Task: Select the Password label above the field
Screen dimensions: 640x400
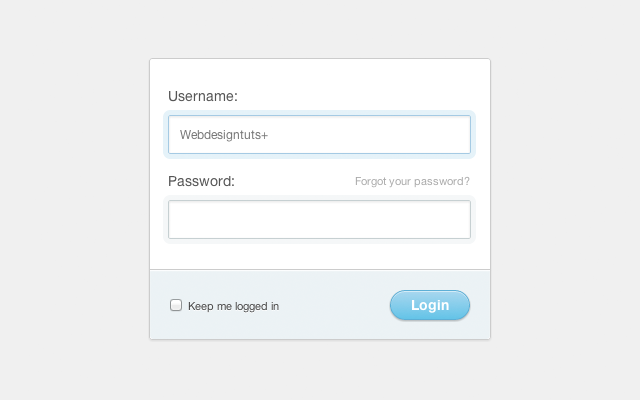Action: (202, 181)
